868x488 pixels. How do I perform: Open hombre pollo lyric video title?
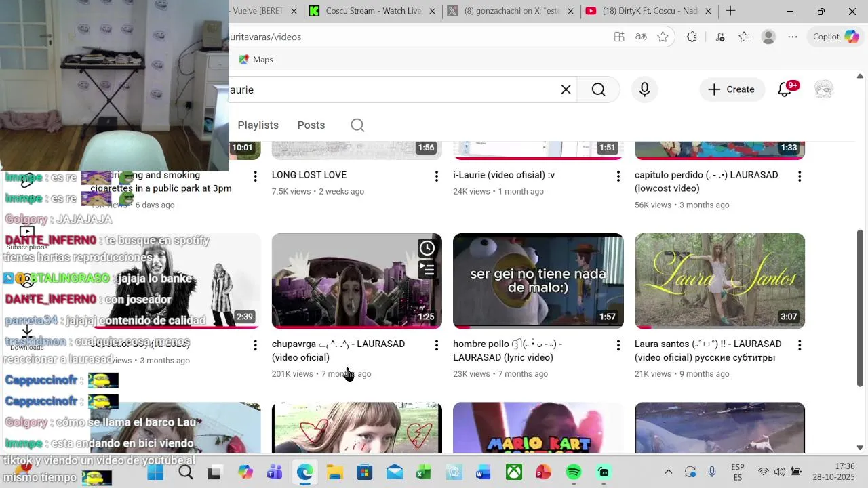(507, 350)
